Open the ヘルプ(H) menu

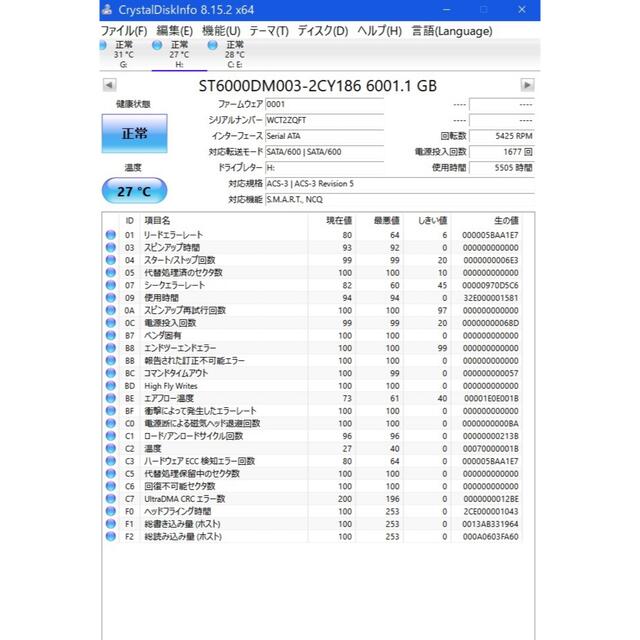pyautogui.click(x=379, y=31)
